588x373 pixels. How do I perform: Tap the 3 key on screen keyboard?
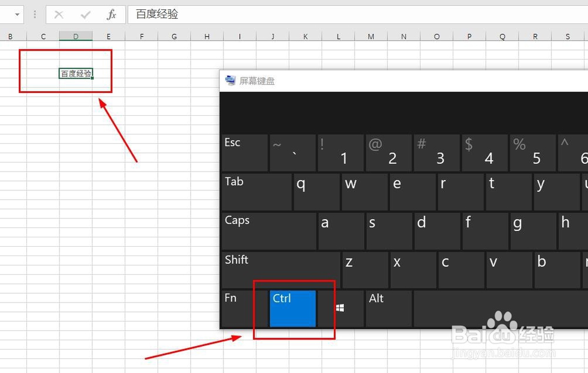click(x=436, y=153)
